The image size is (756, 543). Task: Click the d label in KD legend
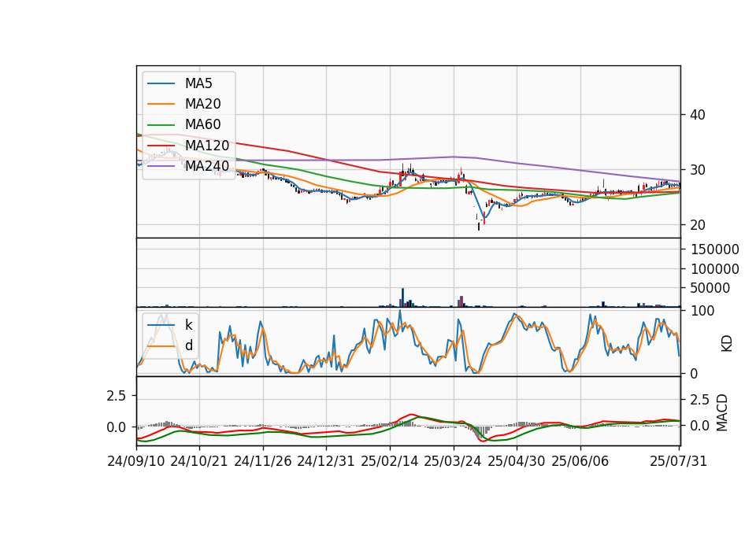[188, 345]
